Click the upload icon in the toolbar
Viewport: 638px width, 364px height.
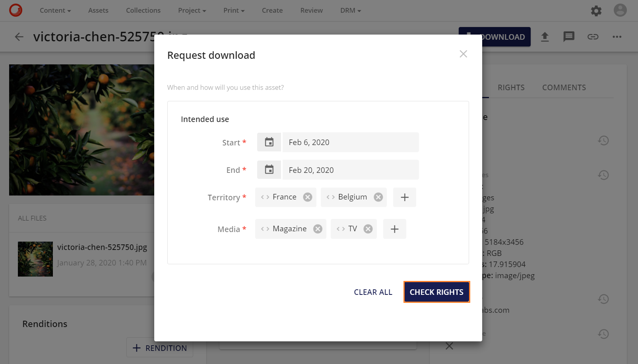pyautogui.click(x=545, y=37)
